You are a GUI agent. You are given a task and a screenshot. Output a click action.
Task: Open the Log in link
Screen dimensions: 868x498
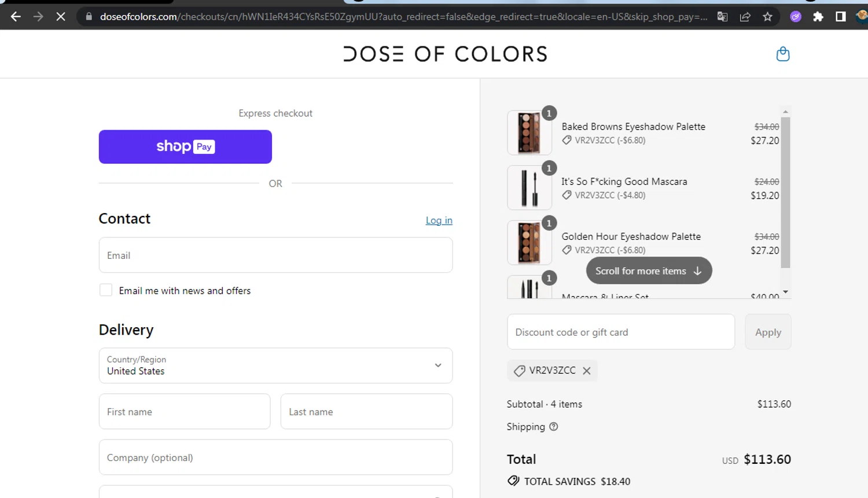coord(439,220)
